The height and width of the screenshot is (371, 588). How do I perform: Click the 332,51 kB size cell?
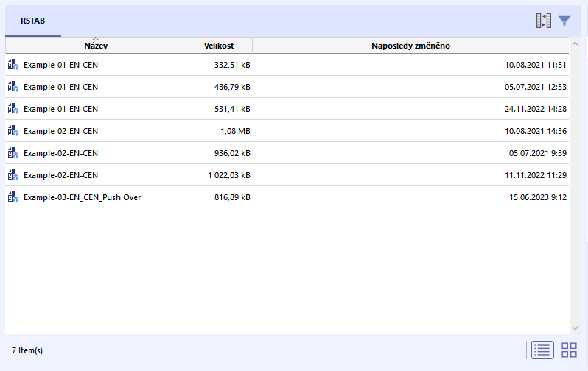[232, 65]
